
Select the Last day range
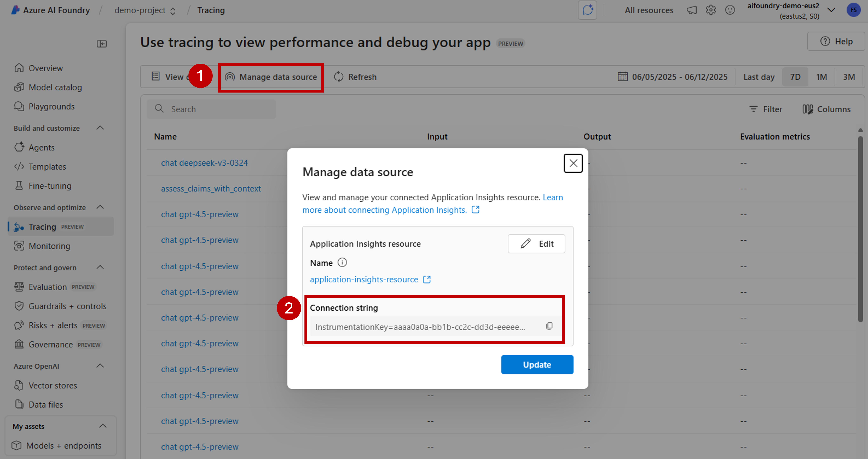758,77
